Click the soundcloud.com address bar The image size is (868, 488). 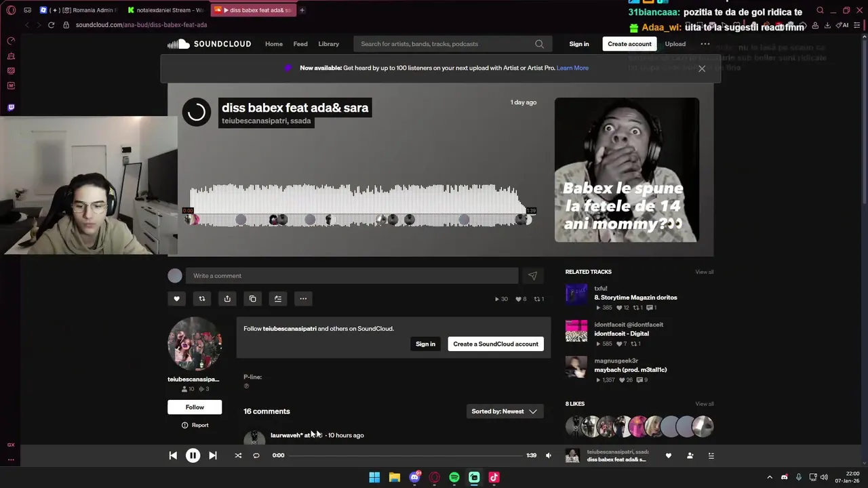click(141, 25)
